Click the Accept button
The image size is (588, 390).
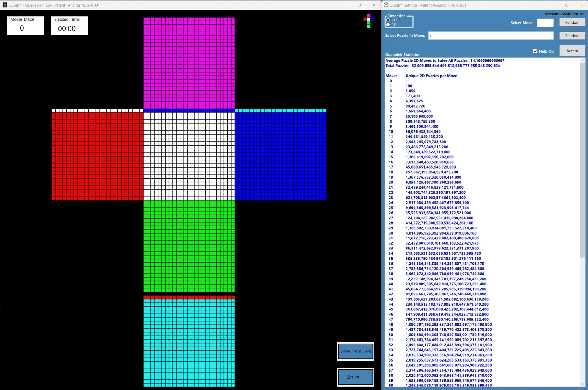(572, 51)
